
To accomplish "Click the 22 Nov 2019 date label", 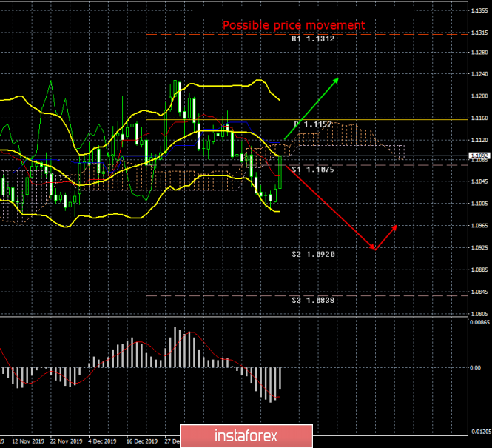I will coord(66,441).
